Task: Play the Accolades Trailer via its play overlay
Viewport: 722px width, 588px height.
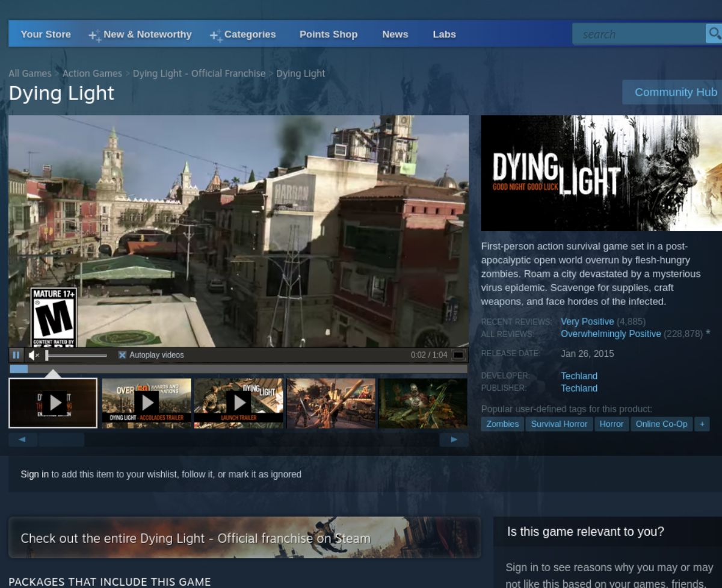Action: 146,402
